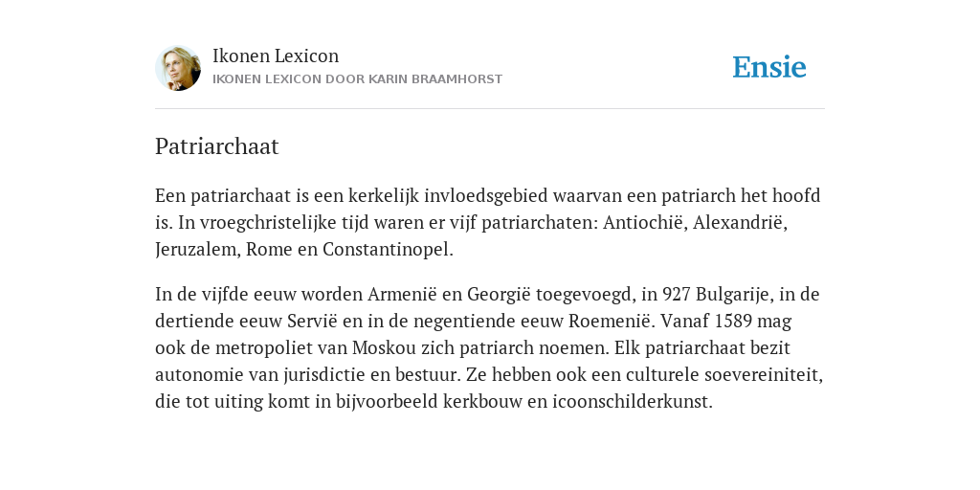This screenshot has height=490, width=980.
Task: Click the word icoonschilderkunst at paragraph end
Action: click(x=632, y=401)
